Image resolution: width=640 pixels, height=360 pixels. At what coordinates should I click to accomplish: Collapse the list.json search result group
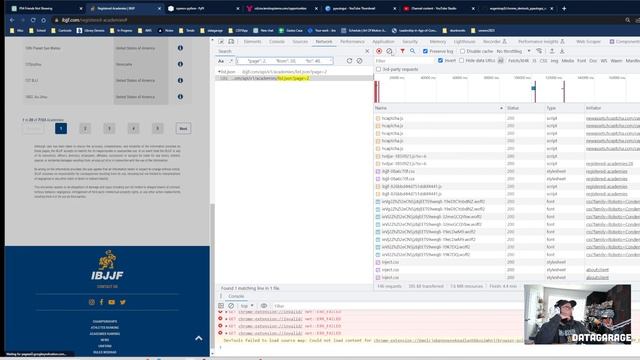(219, 72)
